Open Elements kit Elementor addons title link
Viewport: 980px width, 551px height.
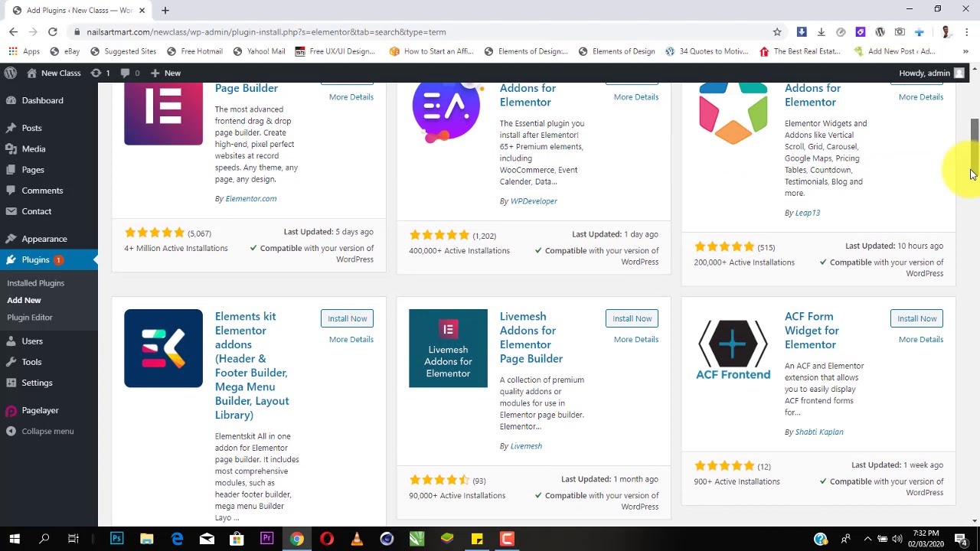252,365
